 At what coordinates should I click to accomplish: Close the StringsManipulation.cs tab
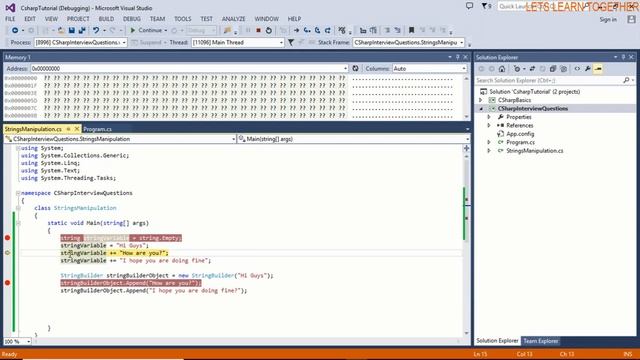77,129
